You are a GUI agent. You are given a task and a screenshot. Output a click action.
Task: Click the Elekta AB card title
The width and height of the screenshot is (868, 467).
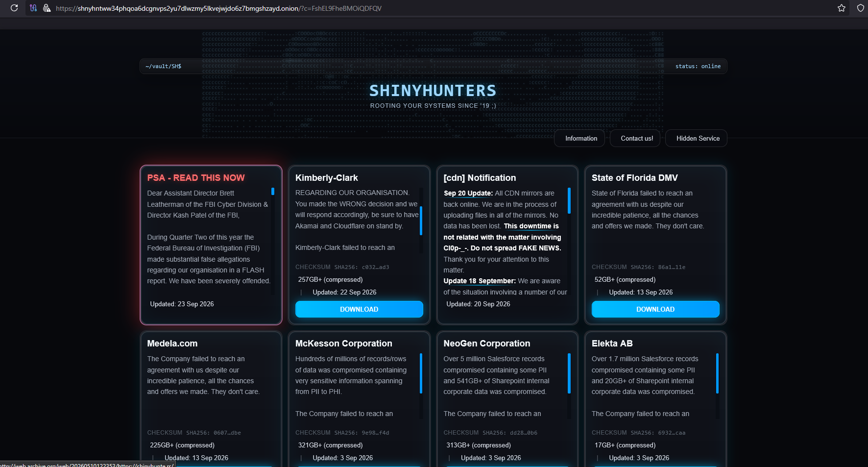[612, 344]
